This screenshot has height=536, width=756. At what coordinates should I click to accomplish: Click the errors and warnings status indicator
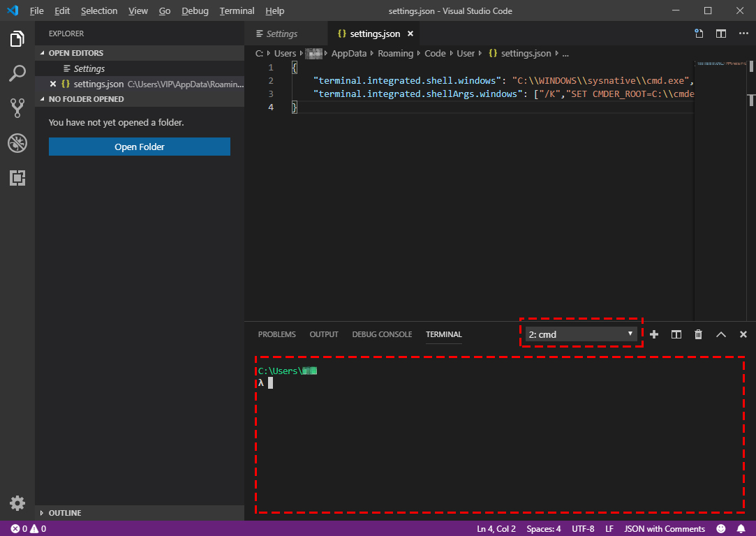(x=29, y=529)
